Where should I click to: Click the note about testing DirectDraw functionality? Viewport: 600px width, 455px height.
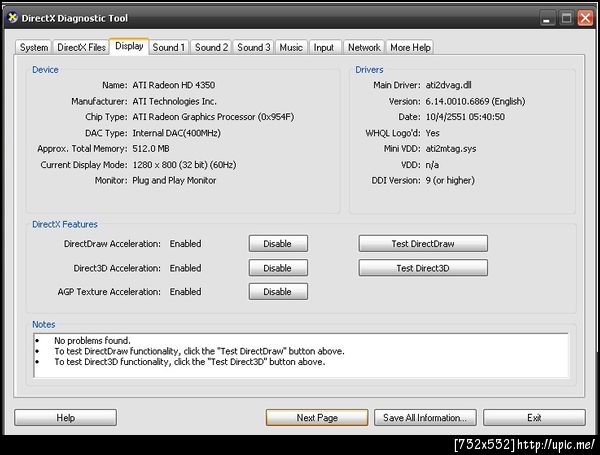click(x=199, y=351)
